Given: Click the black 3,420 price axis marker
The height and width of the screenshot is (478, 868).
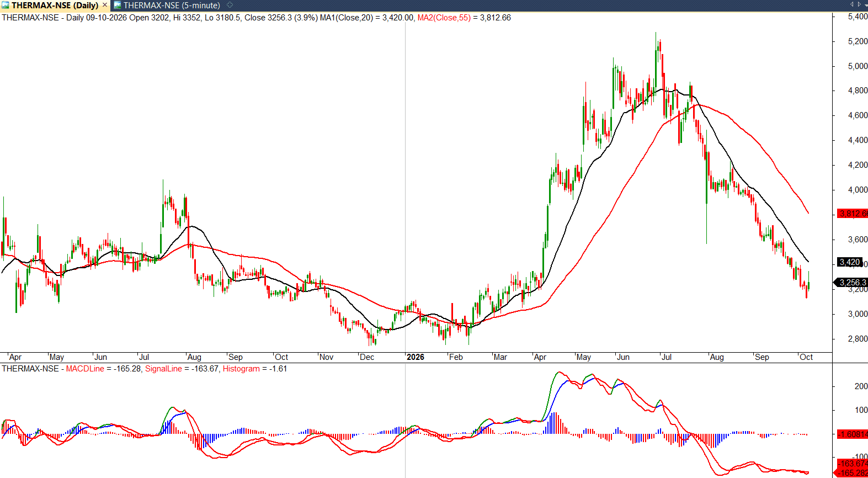Looking at the screenshot, I should pos(850,262).
